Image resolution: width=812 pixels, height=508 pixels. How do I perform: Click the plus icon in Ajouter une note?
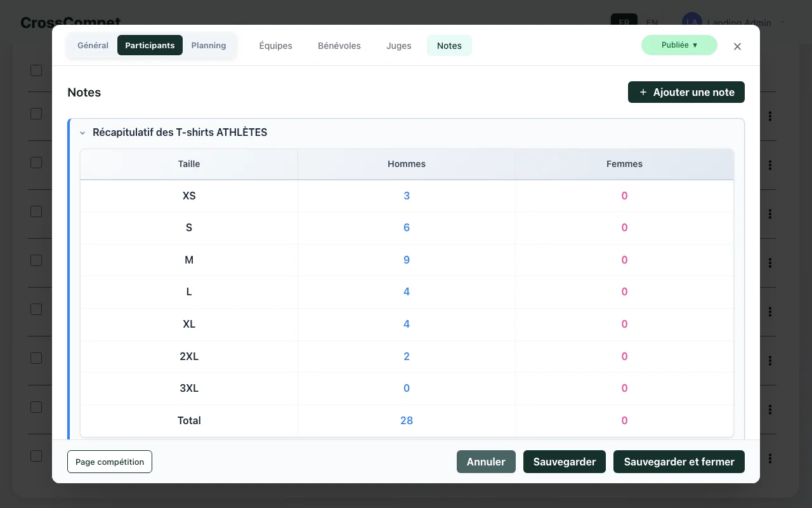(643, 92)
